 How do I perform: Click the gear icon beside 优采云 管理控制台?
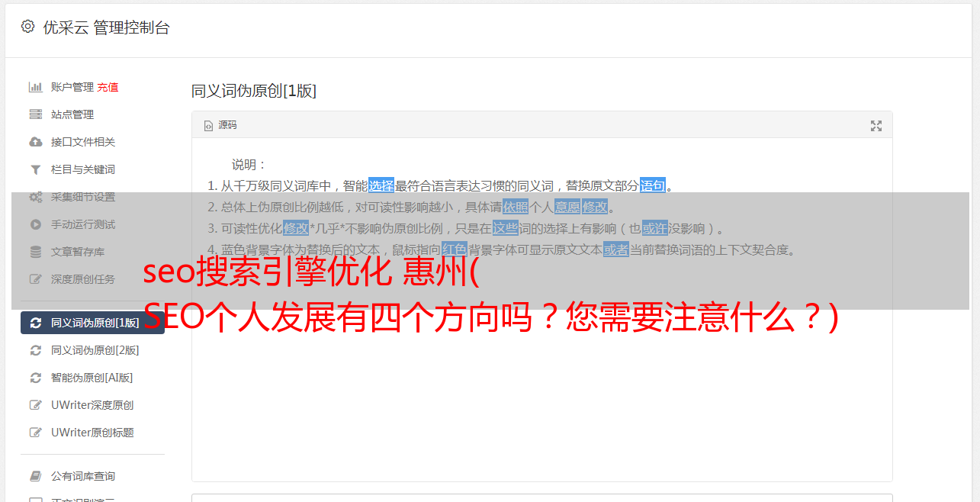click(x=27, y=27)
